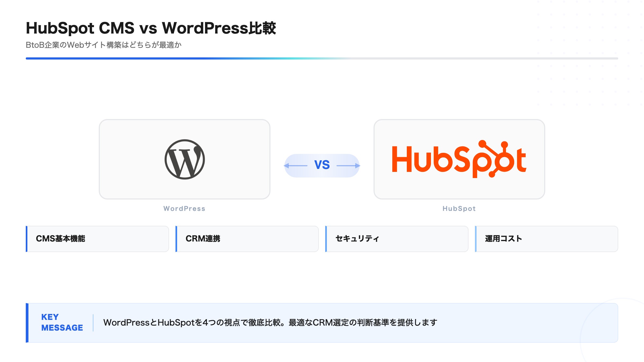Click the subtitle BtoB企業のWebサイト構築はどちらが最適か
The height and width of the screenshot is (362, 644).
pyautogui.click(x=104, y=45)
